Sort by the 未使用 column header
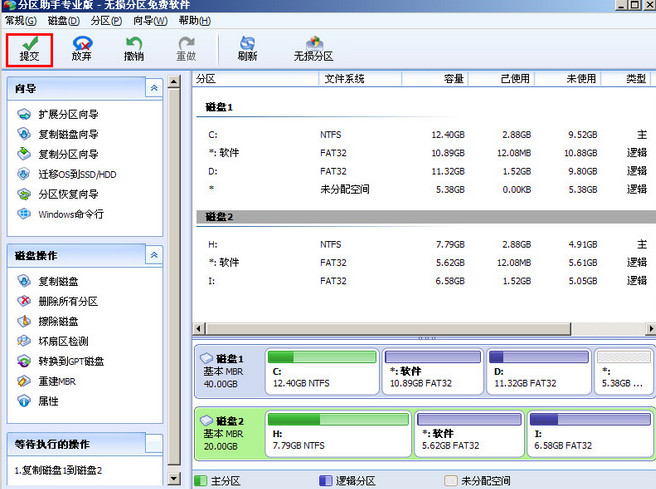Image resolution: width=656 pixels, height=489 pixels. coord(568,79)
